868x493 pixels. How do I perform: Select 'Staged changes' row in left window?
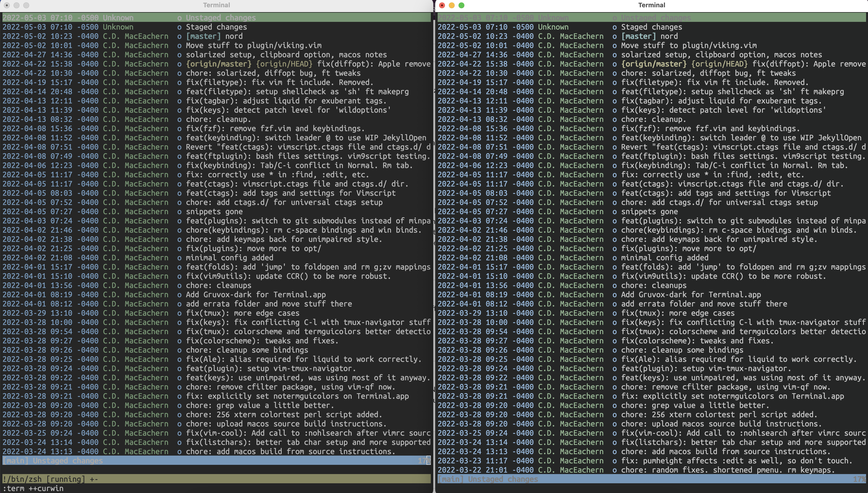(x=216, y=27)
